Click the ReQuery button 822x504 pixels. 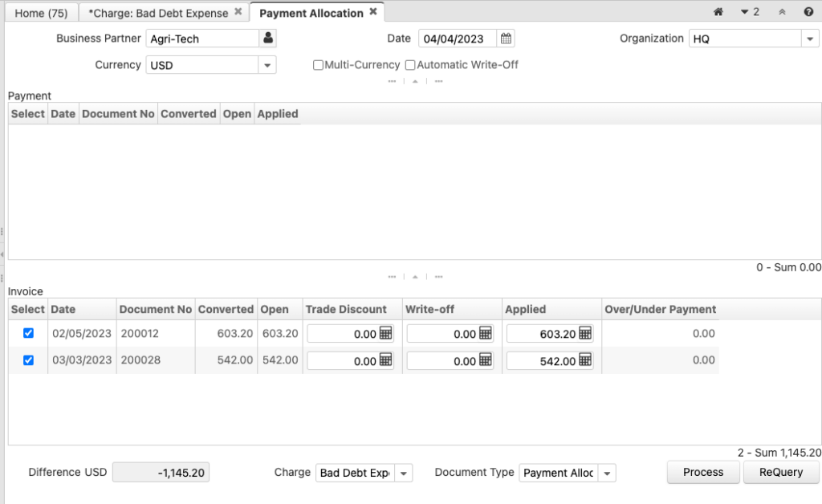[x=781, y=473]
